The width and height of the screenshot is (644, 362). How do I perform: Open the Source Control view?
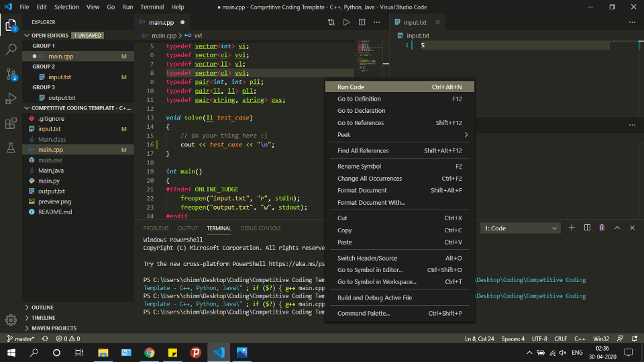point(11,74)
